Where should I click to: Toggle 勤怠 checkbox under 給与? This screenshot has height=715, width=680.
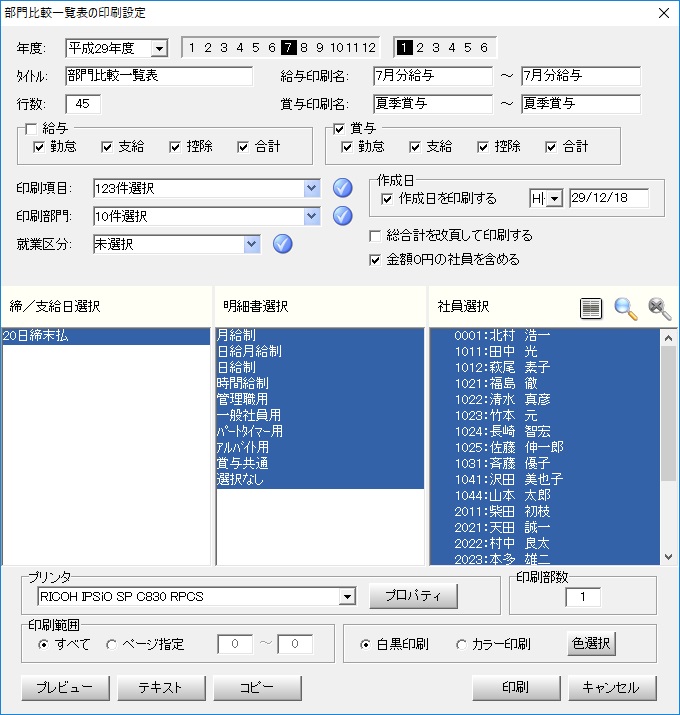39,147
